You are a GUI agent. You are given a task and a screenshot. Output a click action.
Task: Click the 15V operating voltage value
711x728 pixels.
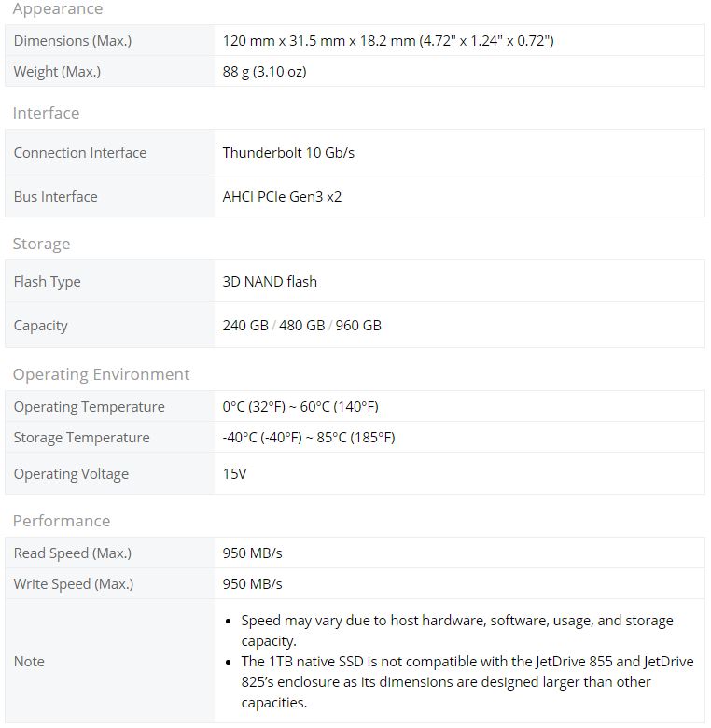[234, 473]
